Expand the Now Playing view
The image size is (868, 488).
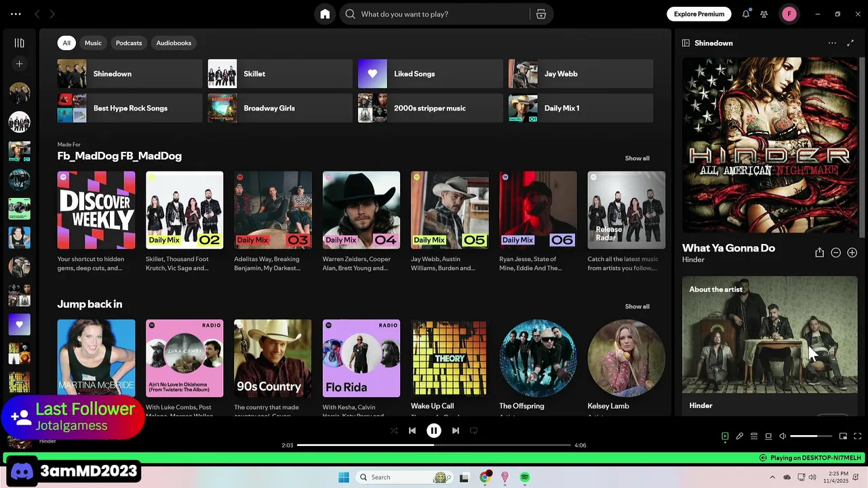tap(850, 43)
